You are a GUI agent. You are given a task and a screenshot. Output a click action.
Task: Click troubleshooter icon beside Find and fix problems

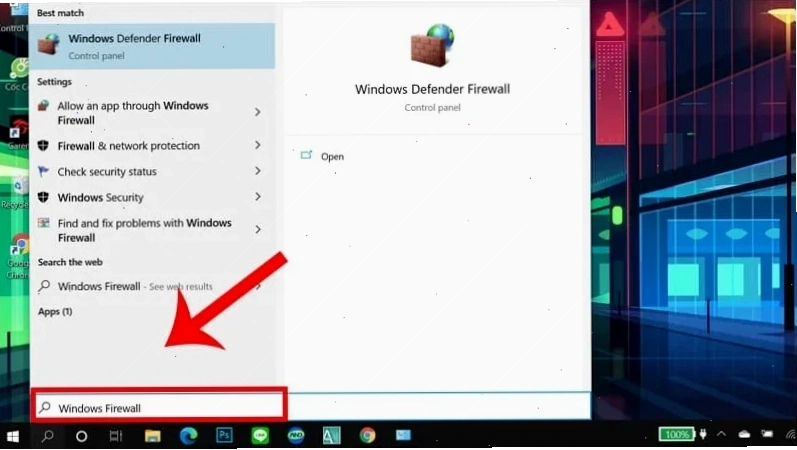coord(43,223)
